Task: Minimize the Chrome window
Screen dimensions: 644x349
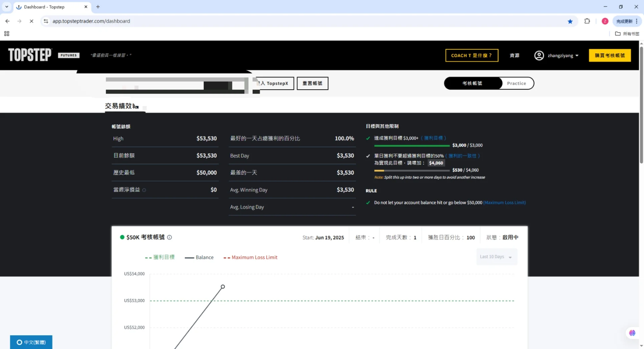Action: [605, 7]
